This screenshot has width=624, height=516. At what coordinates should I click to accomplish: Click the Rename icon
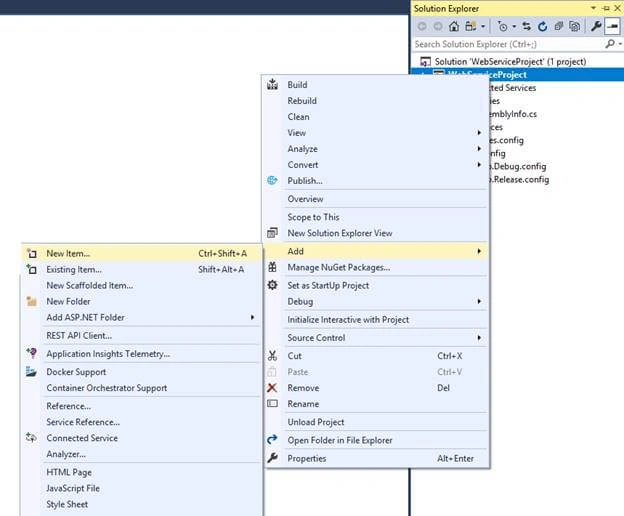(x=272, y=403)
